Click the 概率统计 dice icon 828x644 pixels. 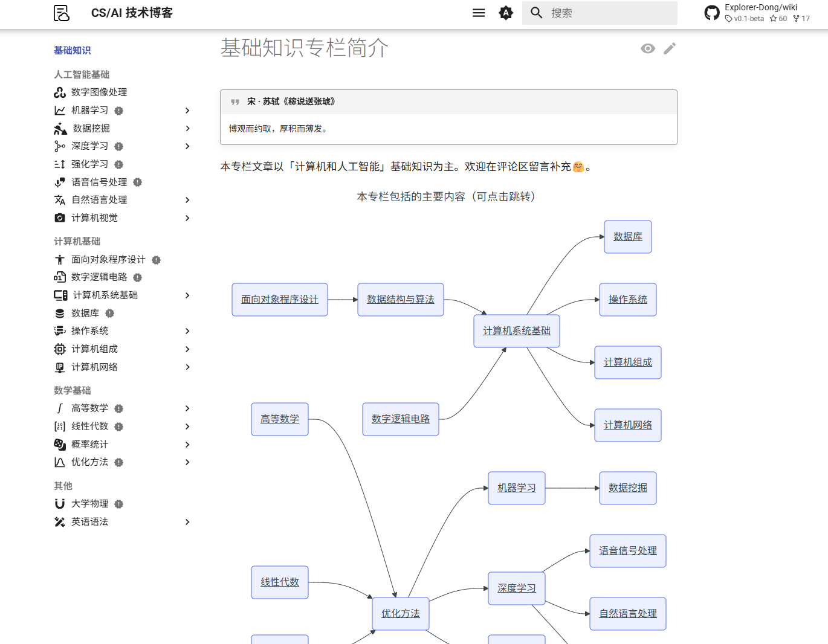[59, 444]
